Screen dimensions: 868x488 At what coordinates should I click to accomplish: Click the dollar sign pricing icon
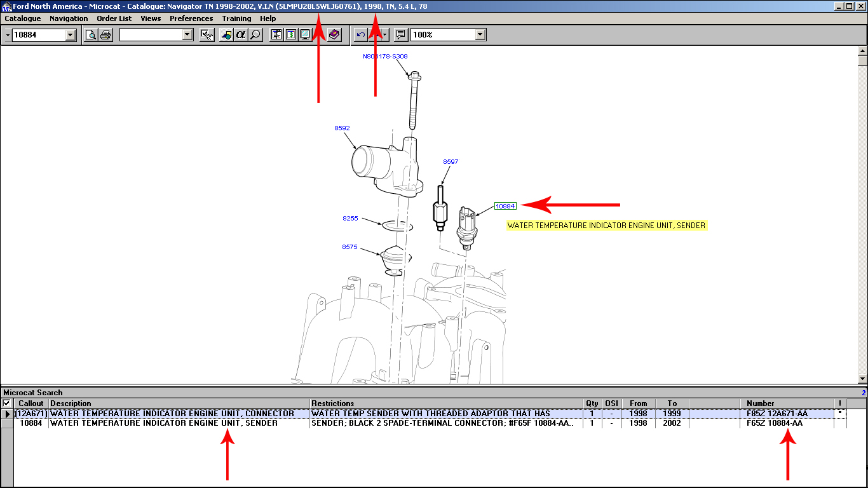(x=290, y=35)
